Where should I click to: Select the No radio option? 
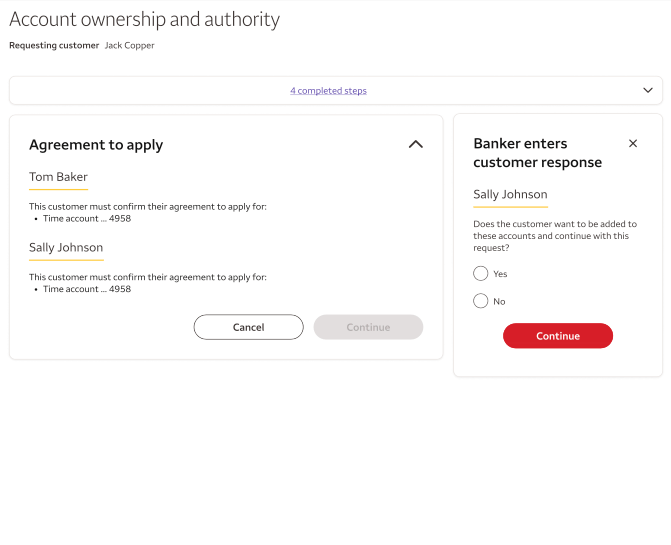click(x=481, y=301)
